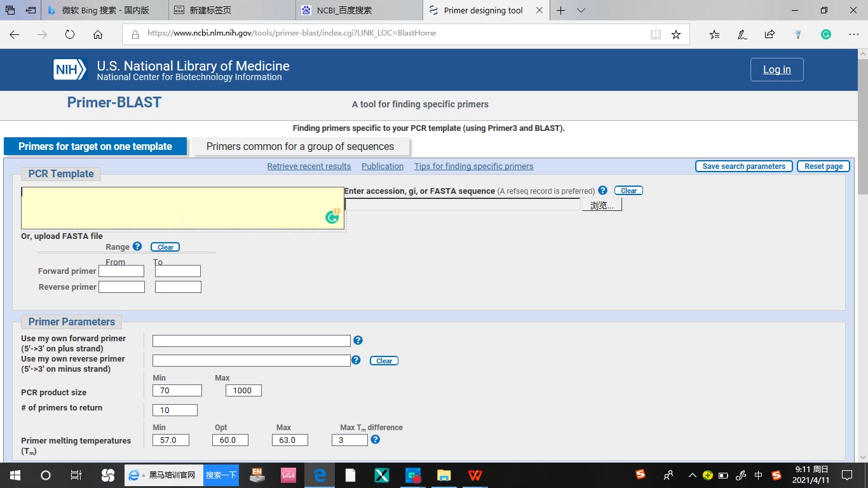Click Tm Max field showing 63.0
Screen dimensions: 868x488
(290, 440)
